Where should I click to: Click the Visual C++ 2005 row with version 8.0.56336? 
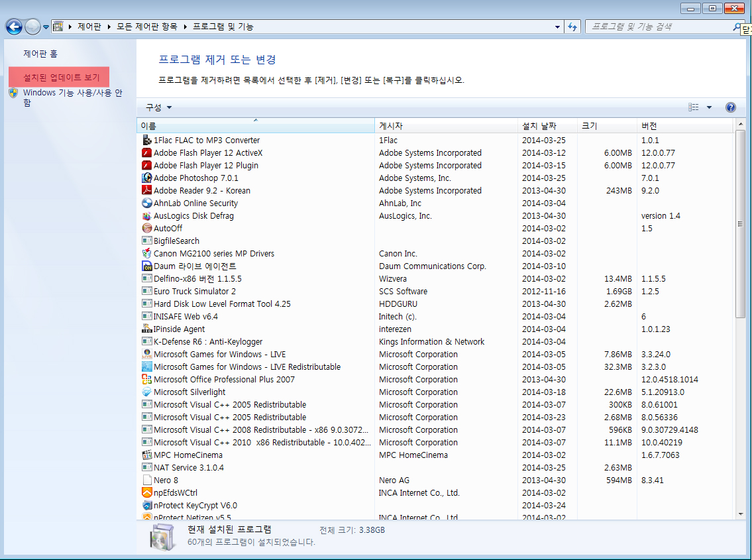(x=435, y=417)
